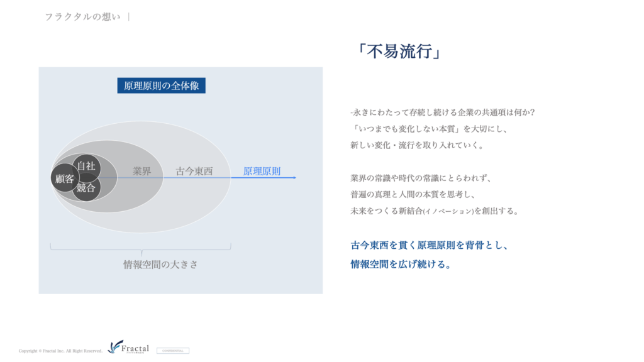This screenshot has width=644, height=362.
Task: Click the Fractal logo in the footer
Action: [129, 348]
